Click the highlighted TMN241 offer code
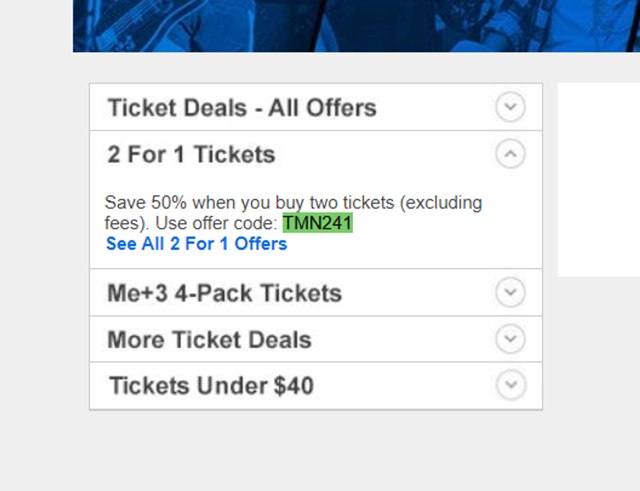Viewport: 640px width, 491px height. tap(318, 223)
